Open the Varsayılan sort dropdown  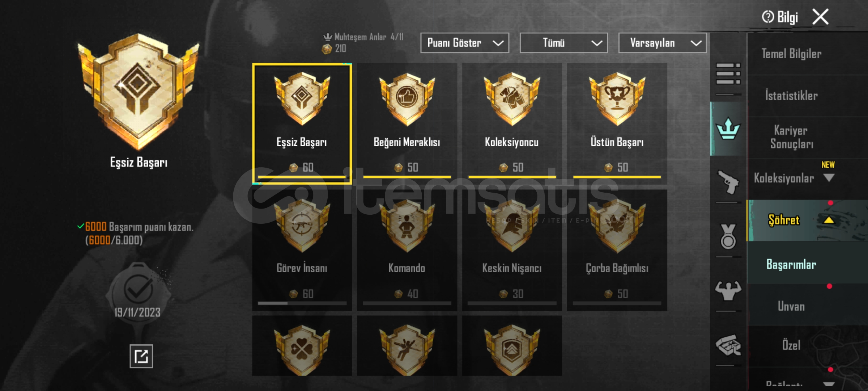663,43
